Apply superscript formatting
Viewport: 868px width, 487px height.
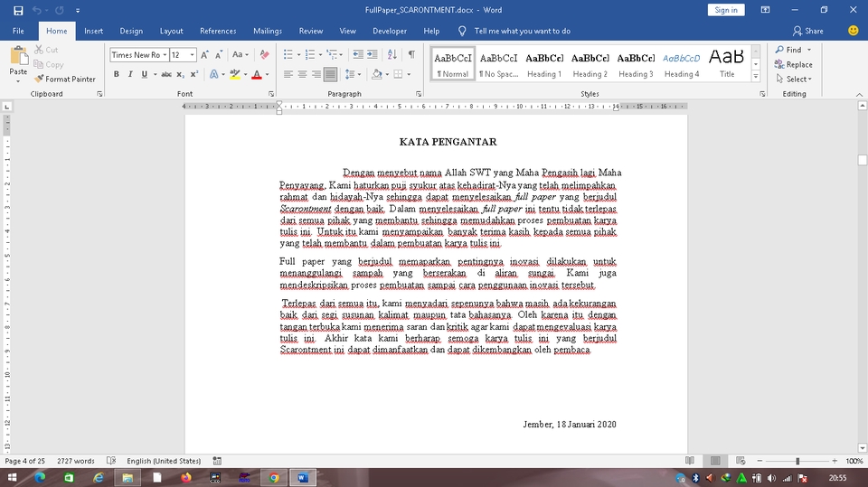[x=194, y=74]
